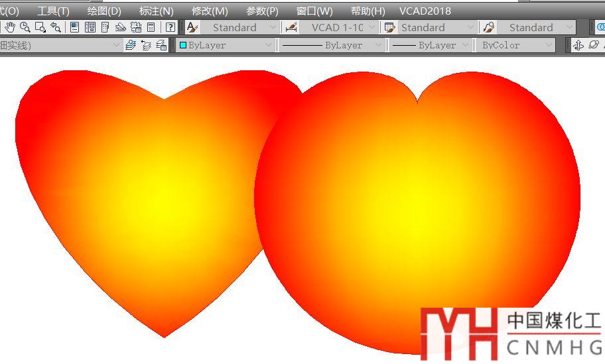Activate the Zoom Window tool
This screenshot has height=364, width=605.
click(x=40, y=27)
